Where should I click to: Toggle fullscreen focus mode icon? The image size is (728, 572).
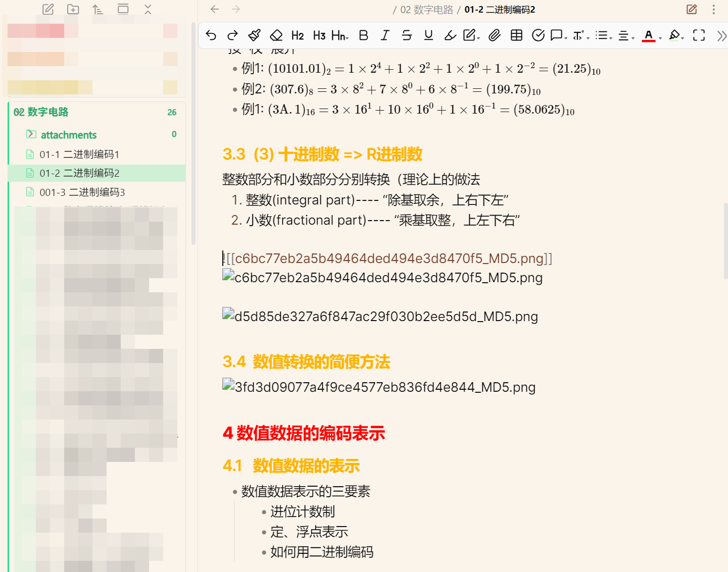(x=699, y=35)
